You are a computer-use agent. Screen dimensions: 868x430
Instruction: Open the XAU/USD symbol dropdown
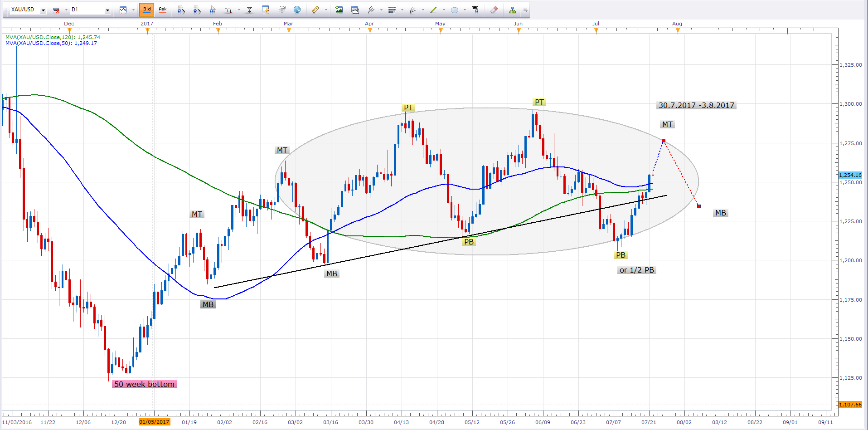point(43,10)
